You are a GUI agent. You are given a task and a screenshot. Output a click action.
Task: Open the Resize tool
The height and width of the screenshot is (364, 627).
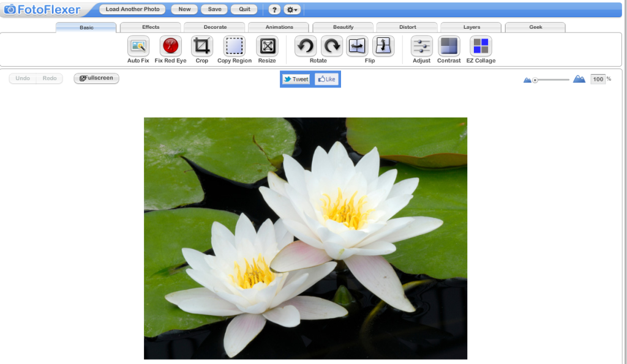tap(266, 49)
